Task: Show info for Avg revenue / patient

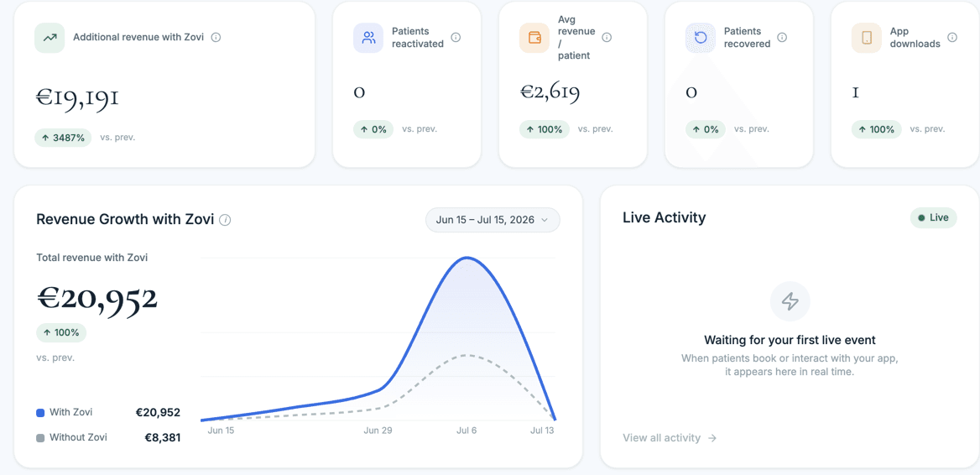Action: (607, 38)
